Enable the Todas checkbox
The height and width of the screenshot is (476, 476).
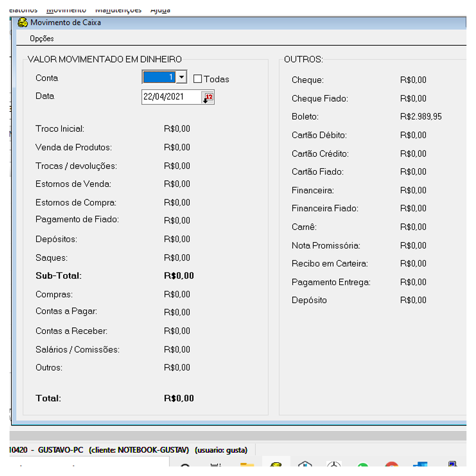(x=198, y=79)
